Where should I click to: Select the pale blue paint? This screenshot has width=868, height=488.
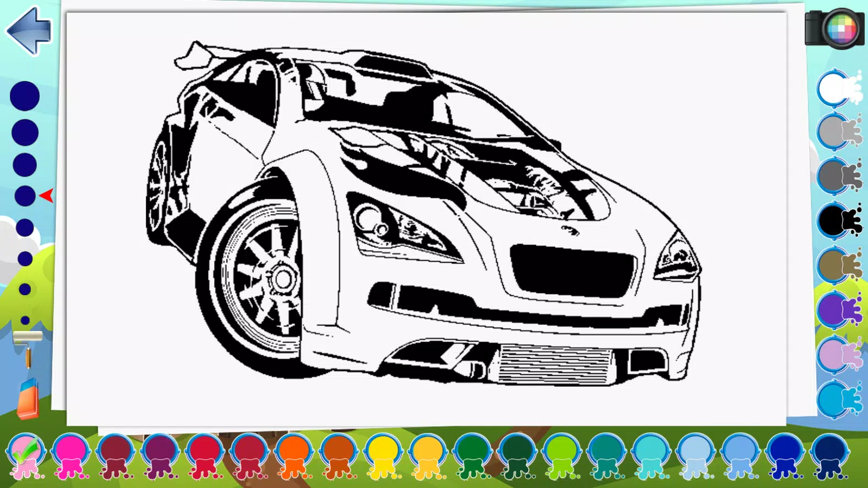tap(695, 456)
